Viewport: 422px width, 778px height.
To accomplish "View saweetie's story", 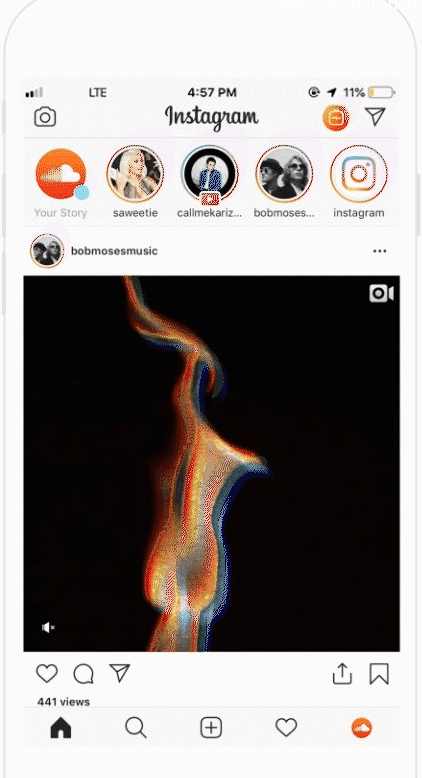I will [135, 174].
